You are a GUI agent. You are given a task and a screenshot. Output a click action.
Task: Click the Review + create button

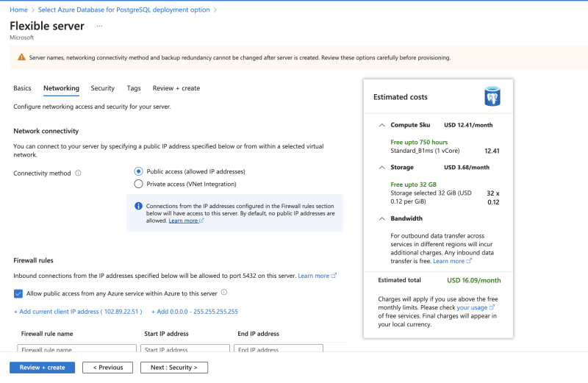point(43,368)
